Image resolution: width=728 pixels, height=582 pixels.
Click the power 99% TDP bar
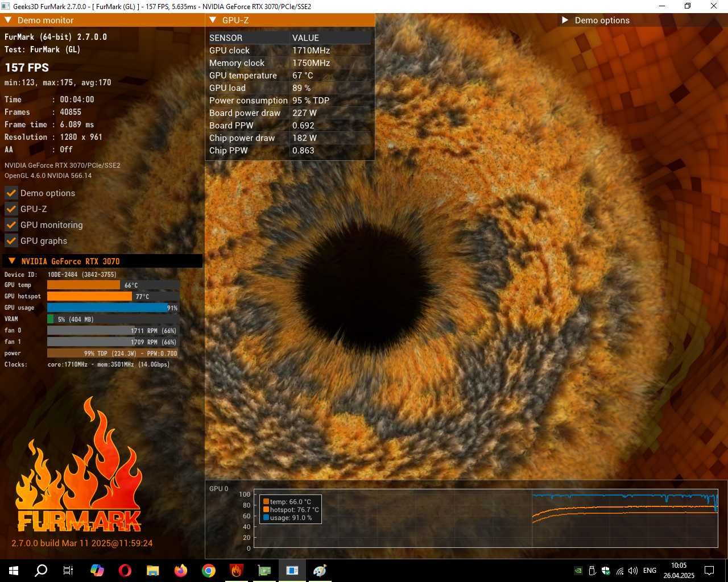point(113,354)
